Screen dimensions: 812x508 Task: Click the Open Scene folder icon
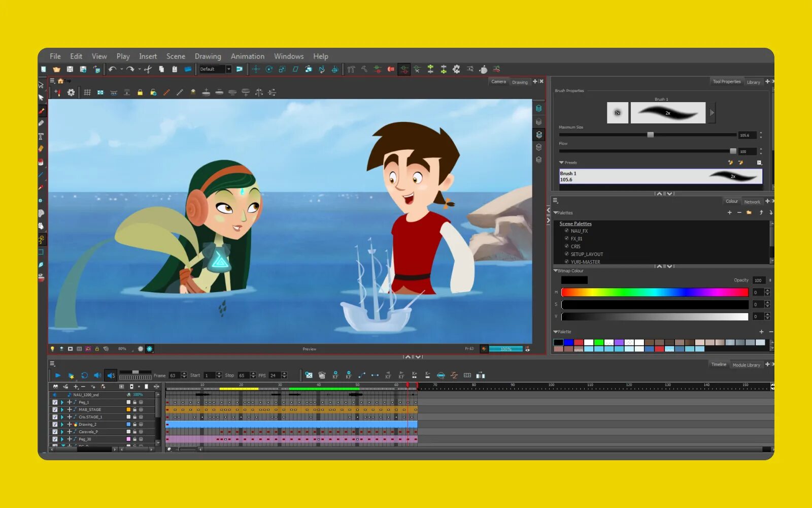tap(57, 69)
